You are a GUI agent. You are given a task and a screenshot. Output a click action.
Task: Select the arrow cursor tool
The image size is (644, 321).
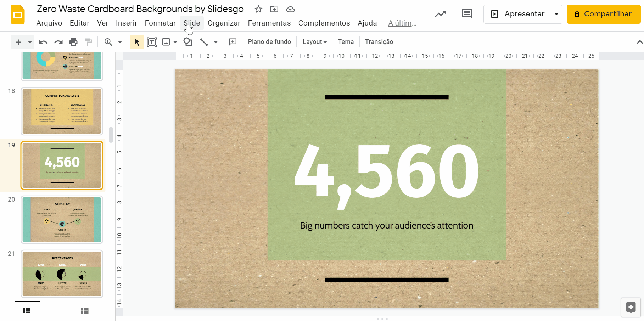point(137,42)
